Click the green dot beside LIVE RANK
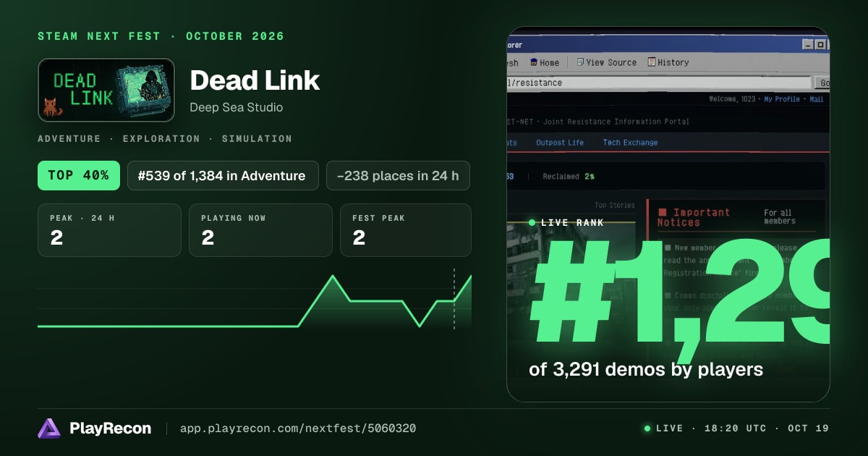 click(532, 223)
